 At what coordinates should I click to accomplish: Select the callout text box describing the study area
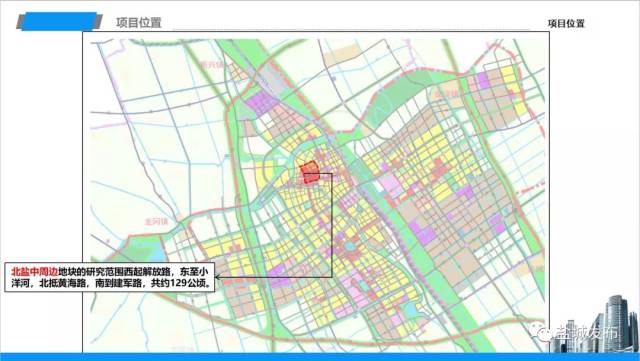109,277
